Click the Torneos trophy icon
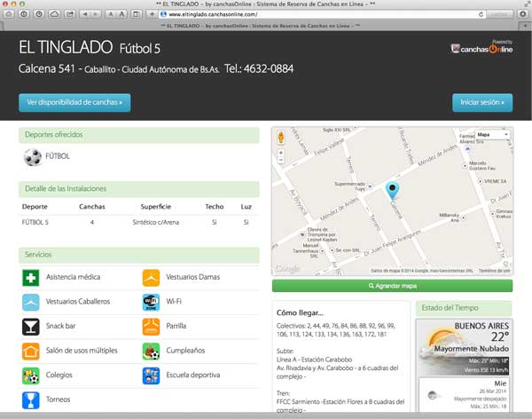The height and width of the screenshot is (419, 532). pos(30,400)
